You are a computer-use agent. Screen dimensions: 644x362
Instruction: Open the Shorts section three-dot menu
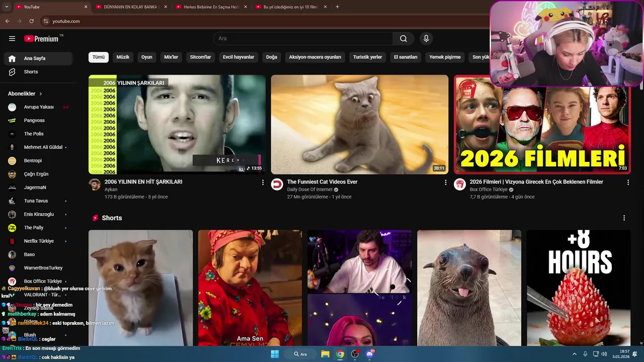coord(624,218)
